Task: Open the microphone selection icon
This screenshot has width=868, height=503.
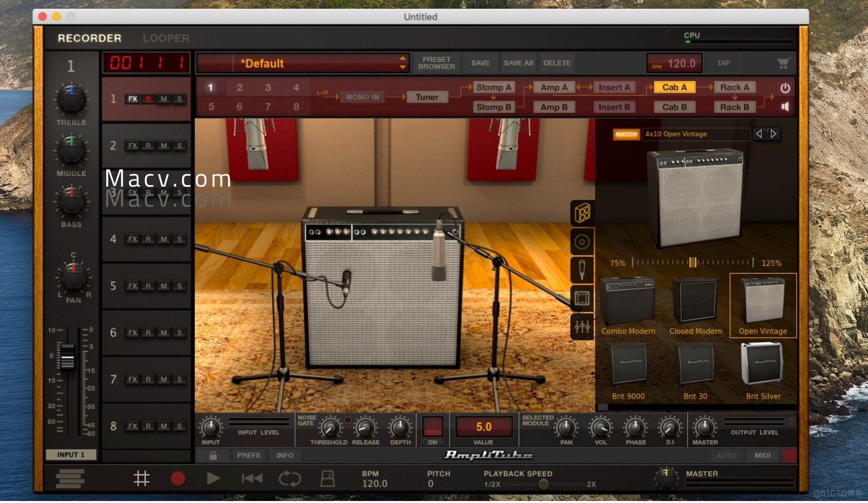Action: coord(582,270)
